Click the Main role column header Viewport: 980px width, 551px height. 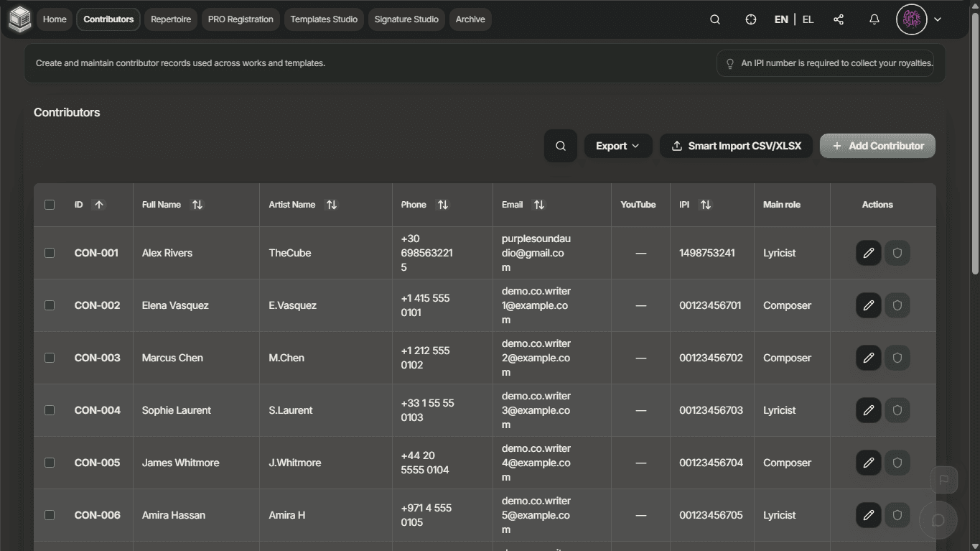782,205
